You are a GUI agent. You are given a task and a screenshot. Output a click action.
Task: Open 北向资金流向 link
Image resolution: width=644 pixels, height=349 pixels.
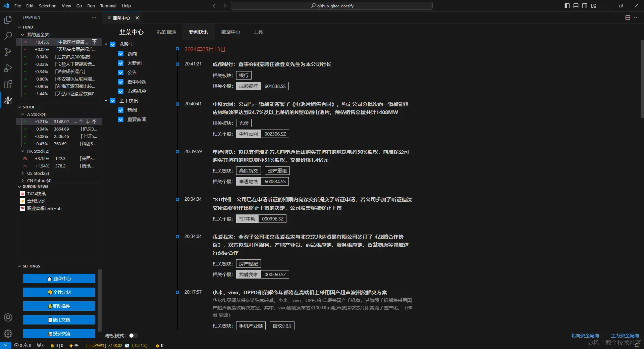(x=585, y=336)
